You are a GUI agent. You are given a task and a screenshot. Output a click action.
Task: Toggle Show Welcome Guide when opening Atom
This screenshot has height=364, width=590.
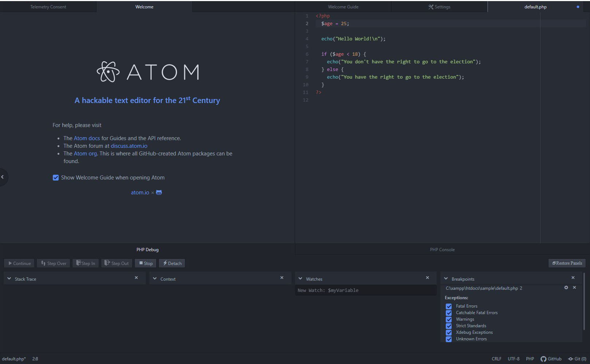click(x=56, y=178)
